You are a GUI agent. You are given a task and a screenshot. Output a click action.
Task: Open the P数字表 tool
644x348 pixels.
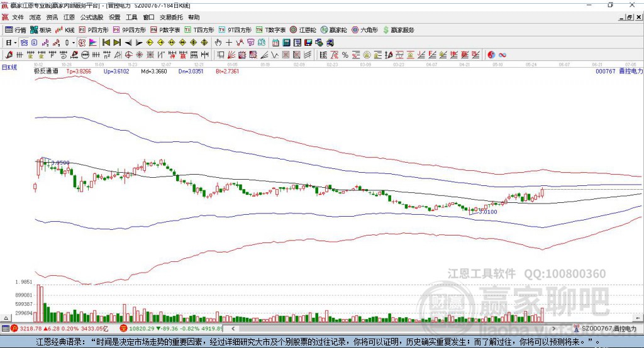(165, 30)
